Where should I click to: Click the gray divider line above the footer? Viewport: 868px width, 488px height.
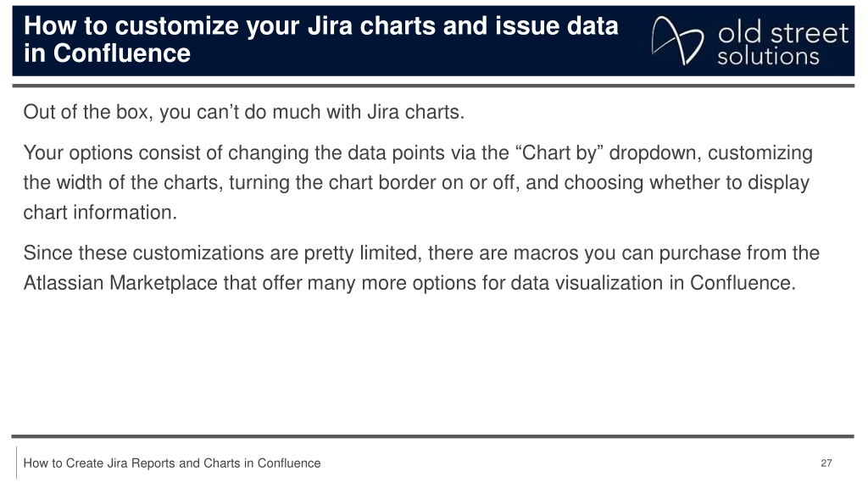click(x=433, y=436)
